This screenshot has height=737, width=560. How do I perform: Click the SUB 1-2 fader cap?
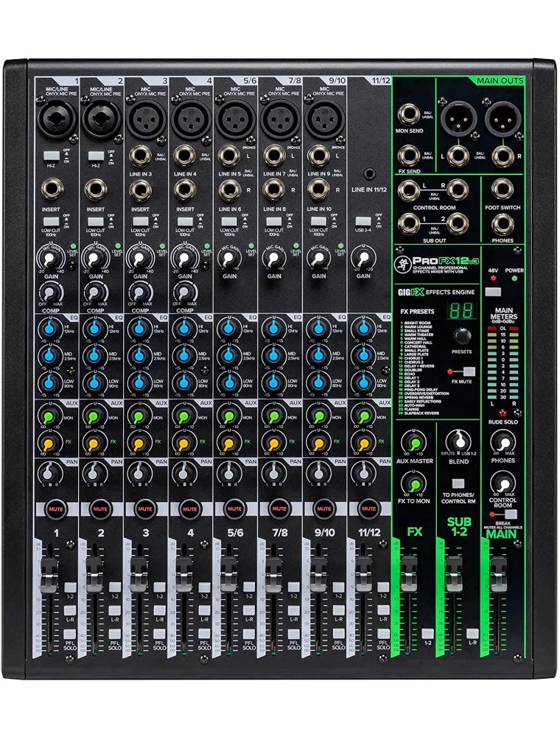pyautogui.click(x=454, y=575)
